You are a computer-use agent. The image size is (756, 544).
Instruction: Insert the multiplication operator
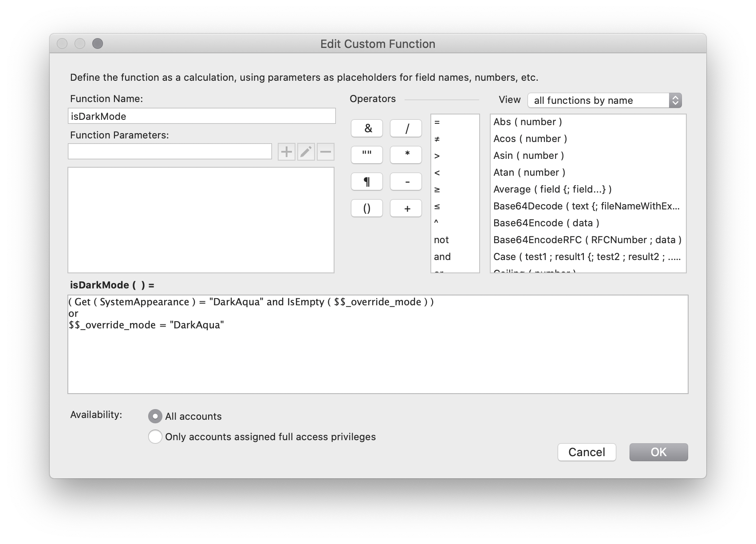coord(406,155)
